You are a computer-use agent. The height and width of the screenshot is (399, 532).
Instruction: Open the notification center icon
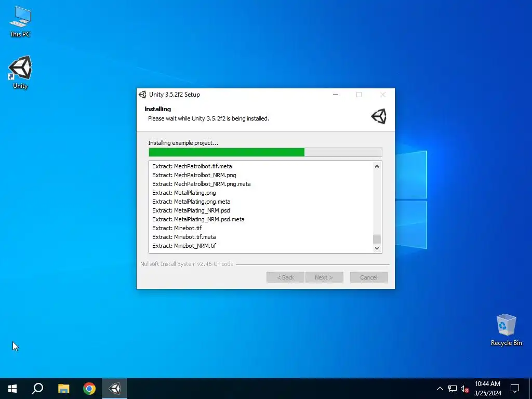pos(515,389)
